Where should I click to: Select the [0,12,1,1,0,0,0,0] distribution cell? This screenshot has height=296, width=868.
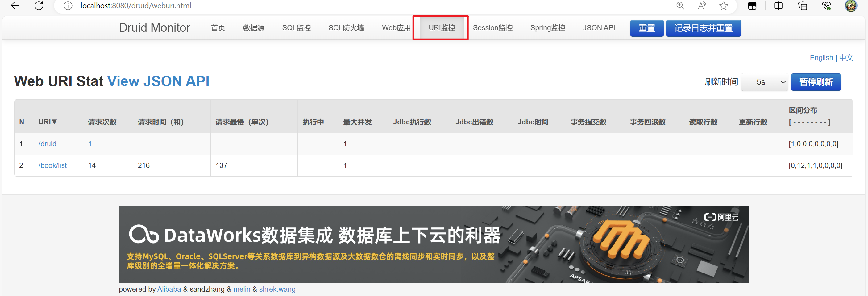click(x=818, y=165)
